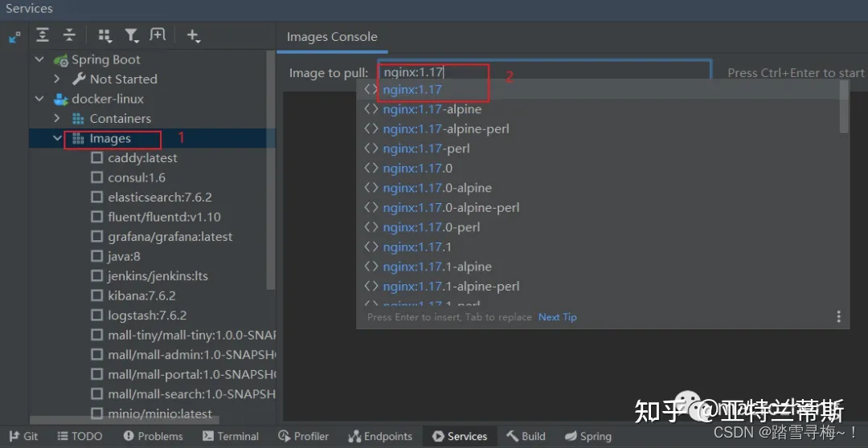This screenshot has width=868, height=448.
Task: Check the fluent/fluentd:v1.10 image checkbox
Action: tap(97, 217)
